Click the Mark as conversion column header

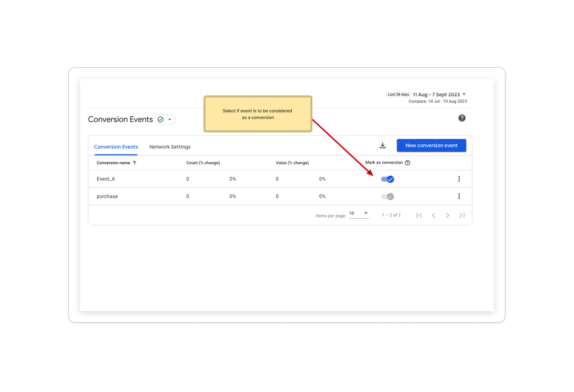[x=384, y=163]
